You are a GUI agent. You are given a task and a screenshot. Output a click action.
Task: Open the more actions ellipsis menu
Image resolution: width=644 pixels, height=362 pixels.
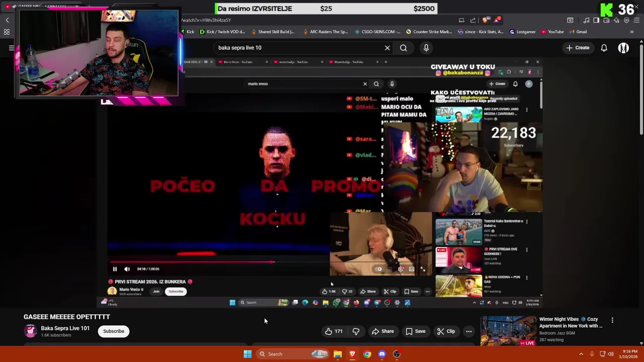(x=468, y=331)
